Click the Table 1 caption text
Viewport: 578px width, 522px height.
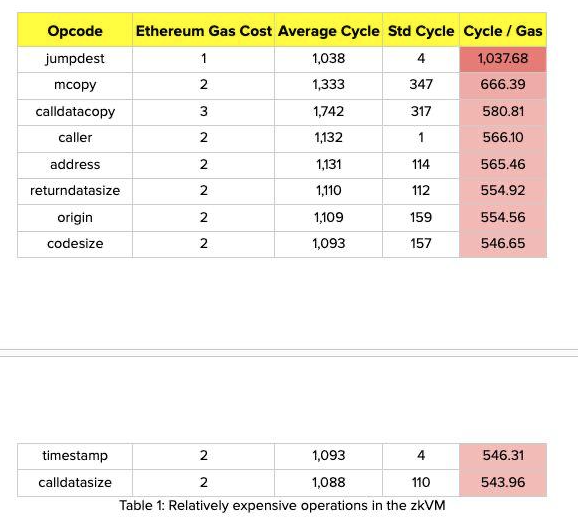coord(282,505)
